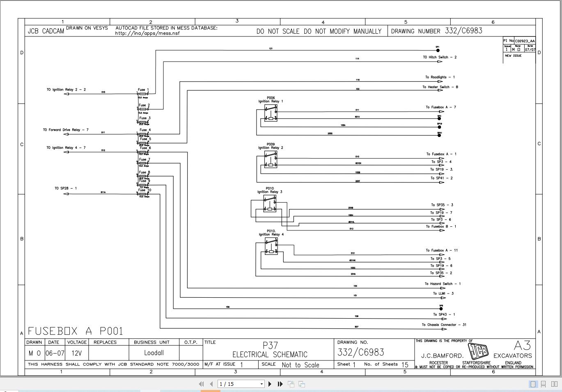Image resolution: width=562 pixels, height=392 pixels.
Task: Click inside the page number input field
Action: coord(234,384)
